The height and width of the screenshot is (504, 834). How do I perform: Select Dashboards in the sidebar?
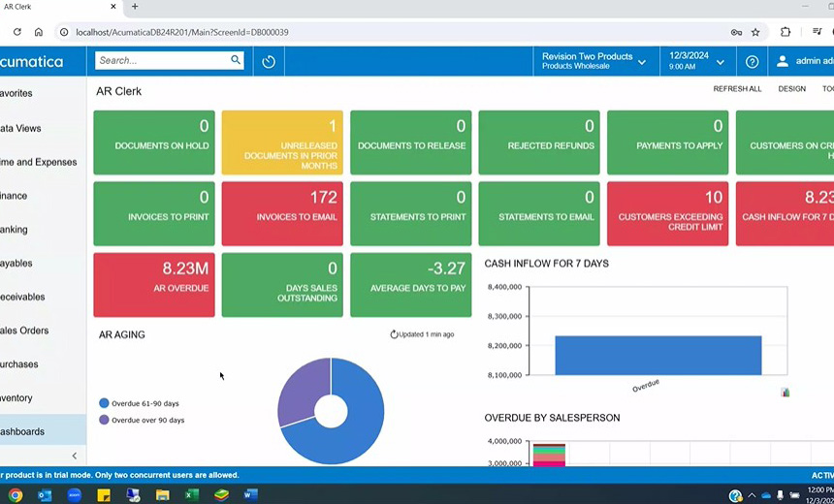43,431
